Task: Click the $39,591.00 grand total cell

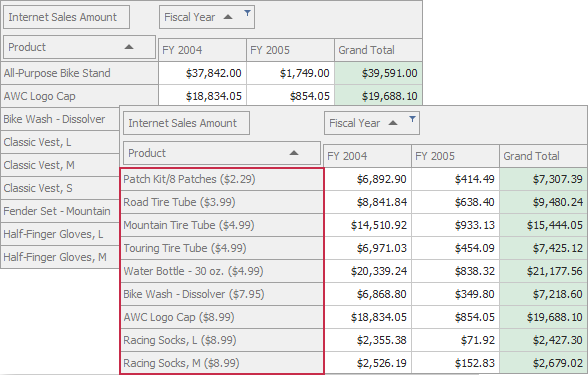Action: click(x=378, y=73)
